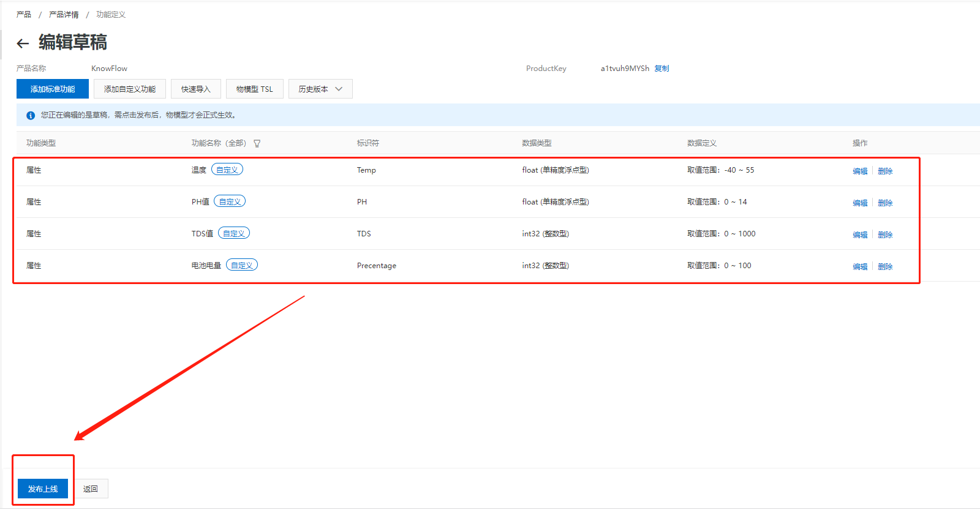Click the 自定义 tag beside 温度
This screenshot has width=980, height=510.
point(227,170)
